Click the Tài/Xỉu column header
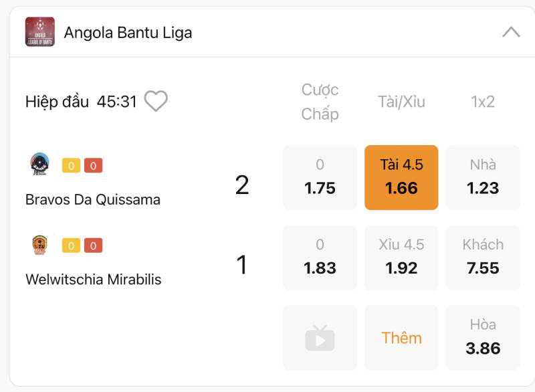The image size is (535, 392). click(x=401, y=102)
